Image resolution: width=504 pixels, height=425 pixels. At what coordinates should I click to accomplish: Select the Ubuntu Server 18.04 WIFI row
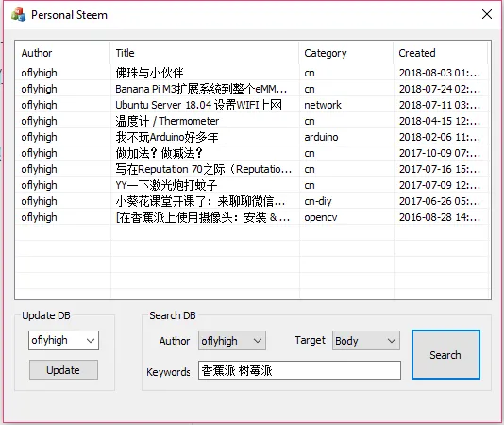(252, 105)
